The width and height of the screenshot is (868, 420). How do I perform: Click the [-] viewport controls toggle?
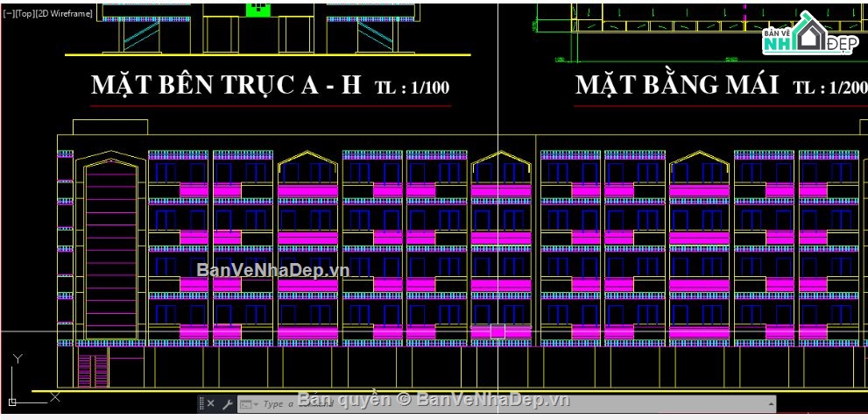point(5,14)
